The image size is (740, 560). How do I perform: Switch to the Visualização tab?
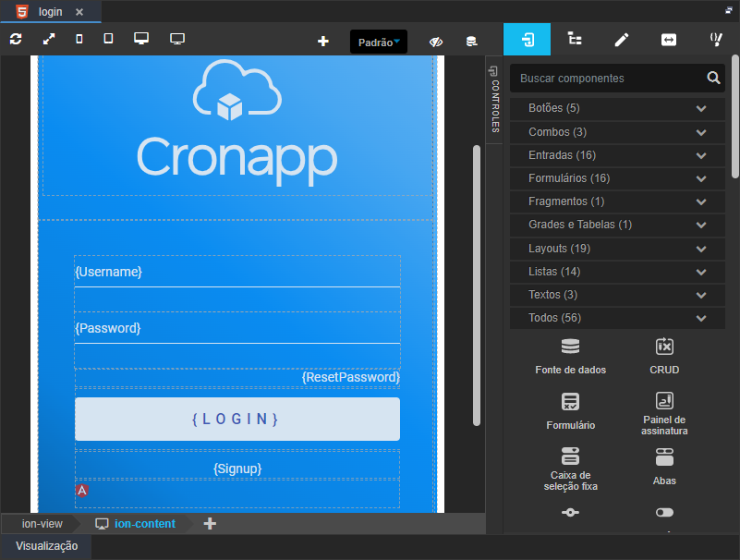tap(46, 546)
